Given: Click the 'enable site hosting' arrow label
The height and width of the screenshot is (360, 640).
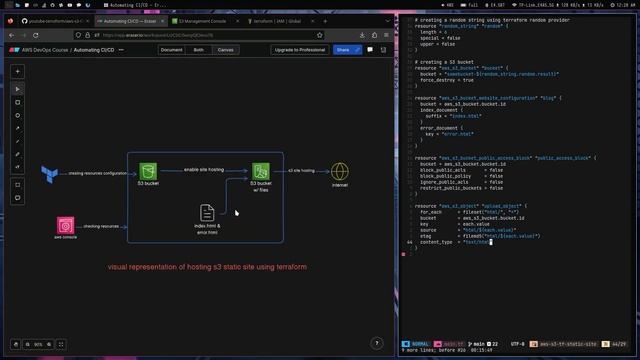Looking at the screenshot, I should click(x=204, y=169).
